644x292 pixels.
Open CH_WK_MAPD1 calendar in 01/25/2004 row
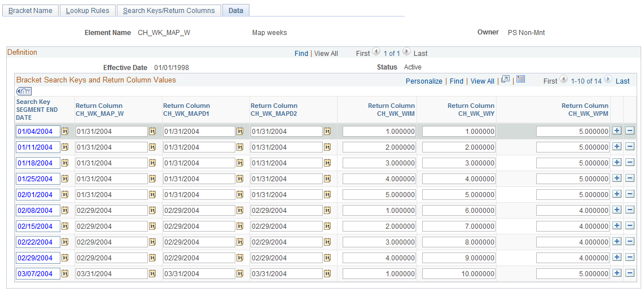(x=239, y=178)
